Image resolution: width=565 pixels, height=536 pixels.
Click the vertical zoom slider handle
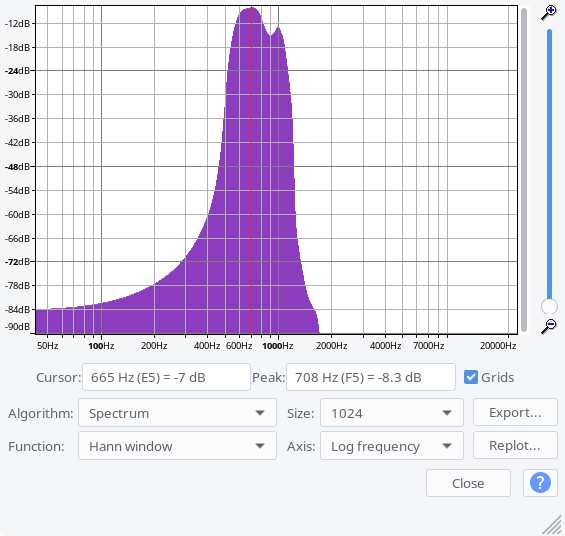pyautogui.click(x=549, y=307)
